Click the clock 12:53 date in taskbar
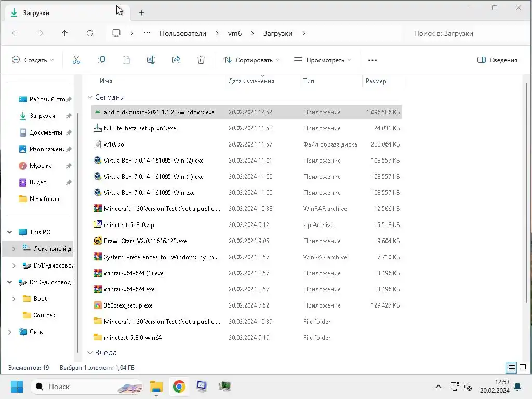The width and height of the screenshot is (532, 399). pyautogui.click(x=495, y=387)
